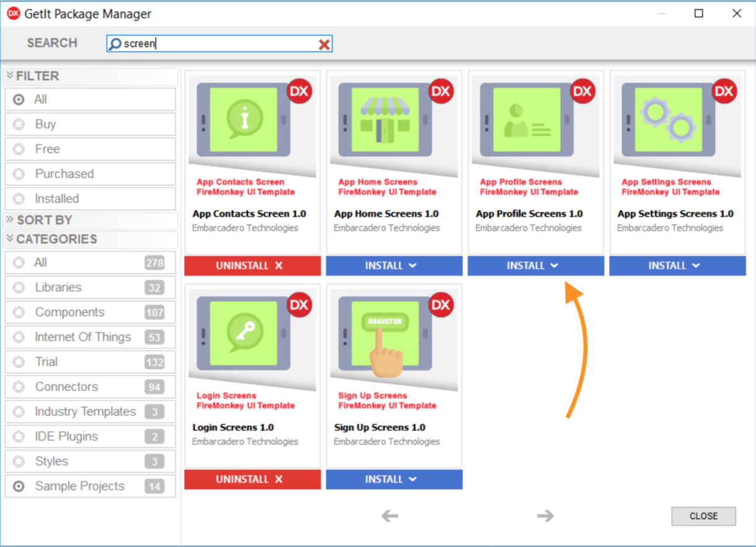Click the Sign Up Screens 1.0 title
Viewport: 756px width, 547px height.
click(x=380, y=428)
